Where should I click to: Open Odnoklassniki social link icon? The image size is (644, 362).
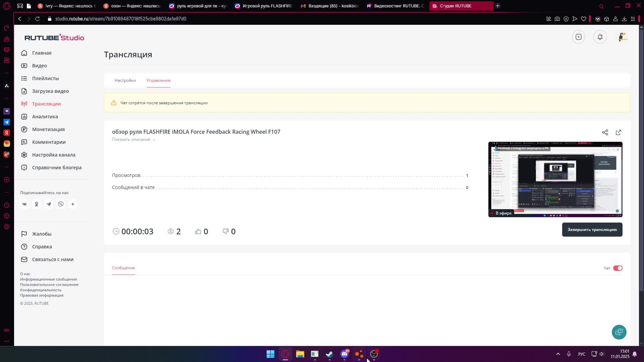pos(37,204)
